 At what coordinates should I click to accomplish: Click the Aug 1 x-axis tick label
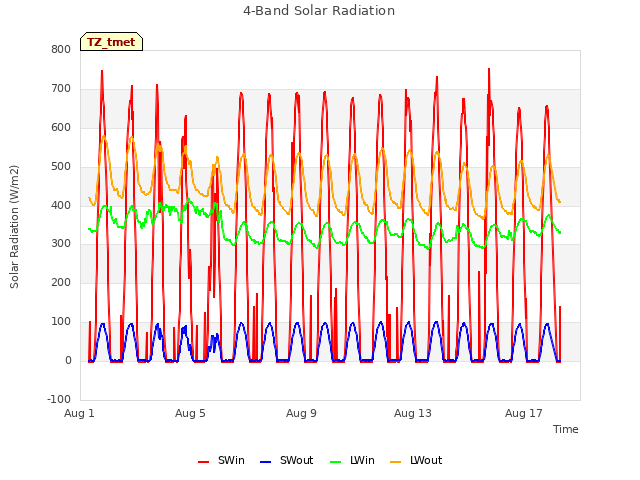[79, 413]
